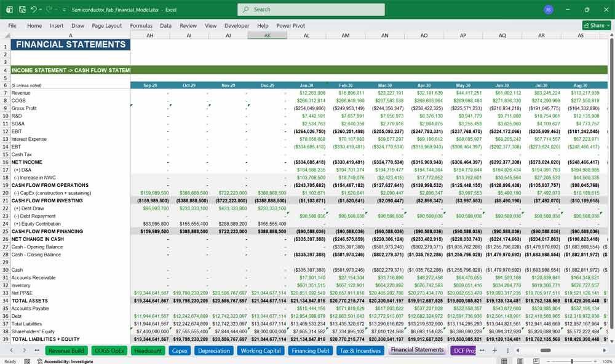
Task: Click the NET INCOME row label
Action: [x=26, y=162]
